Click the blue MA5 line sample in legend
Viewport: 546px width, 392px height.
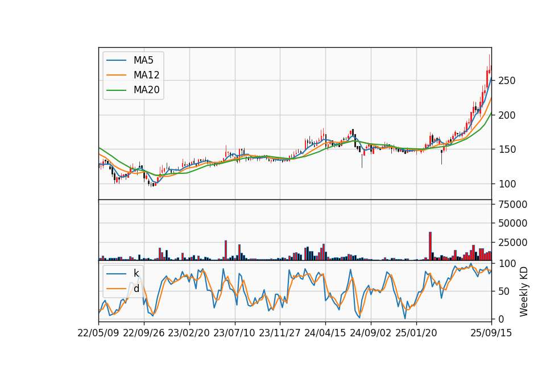tap(116, 60)
